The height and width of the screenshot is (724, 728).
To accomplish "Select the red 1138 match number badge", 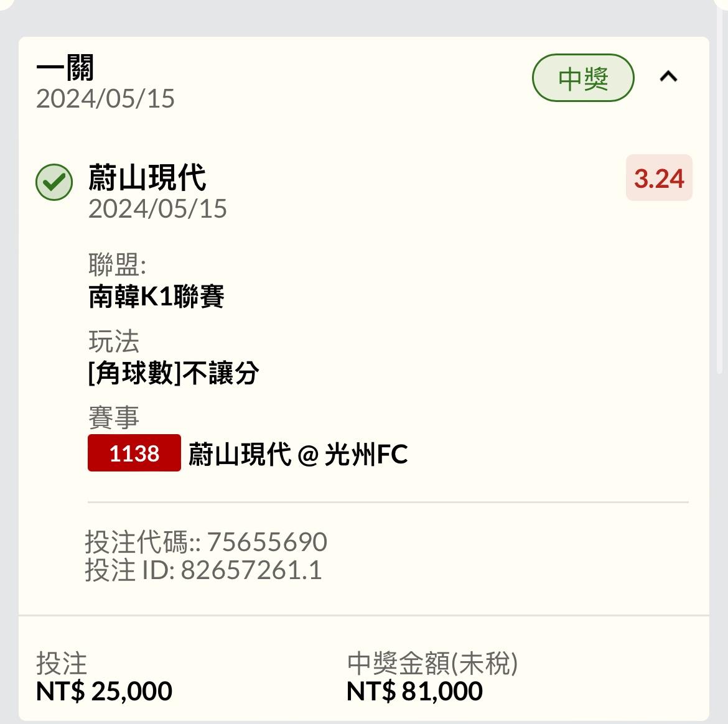I will click(x=134, y=453).
